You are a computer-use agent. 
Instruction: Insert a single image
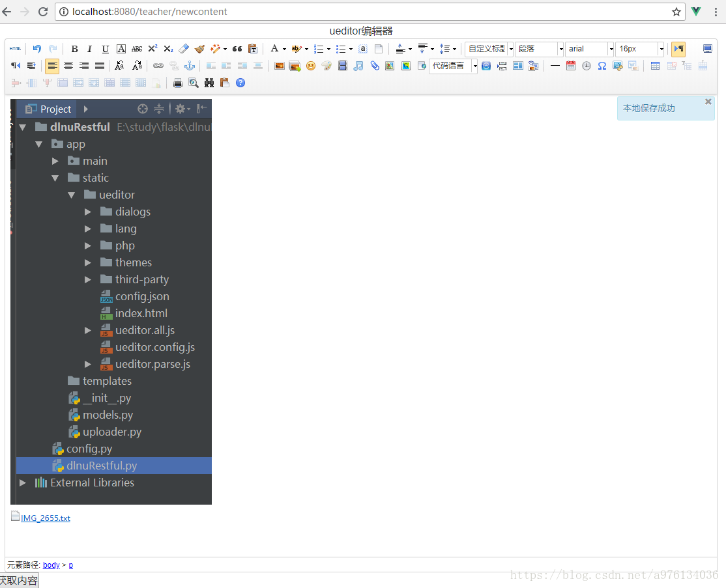point(279,66)
